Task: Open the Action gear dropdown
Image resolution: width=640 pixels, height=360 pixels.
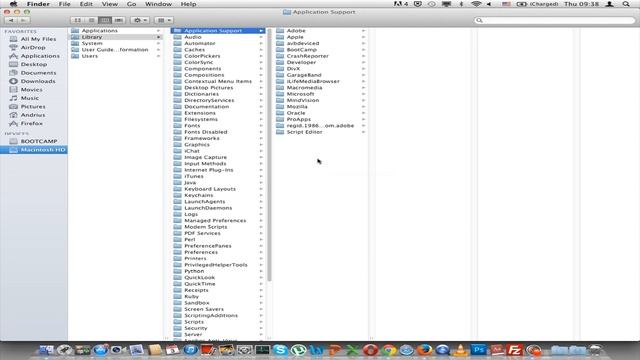Action: tap(140, 20)
